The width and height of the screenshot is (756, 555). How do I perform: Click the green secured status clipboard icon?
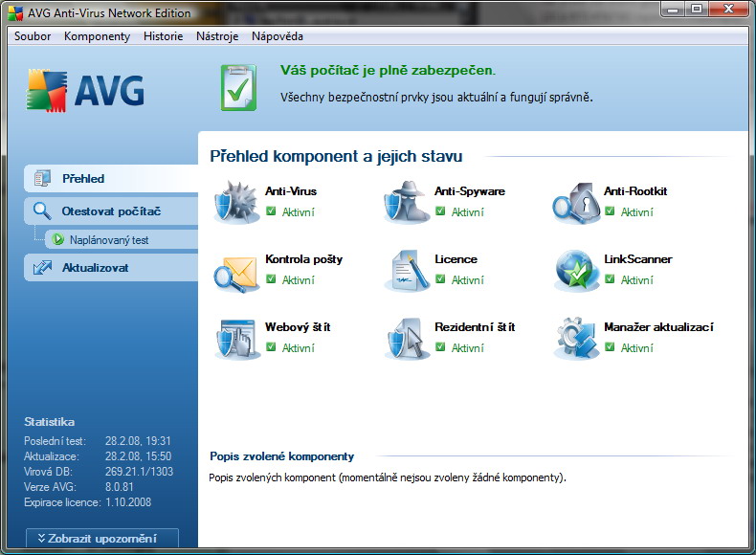coord(238,88)
